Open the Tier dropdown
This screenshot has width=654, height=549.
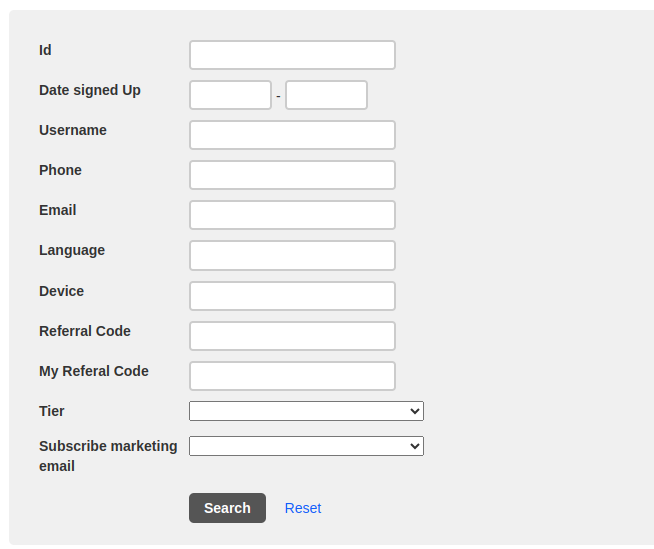(x=306, y=411)
